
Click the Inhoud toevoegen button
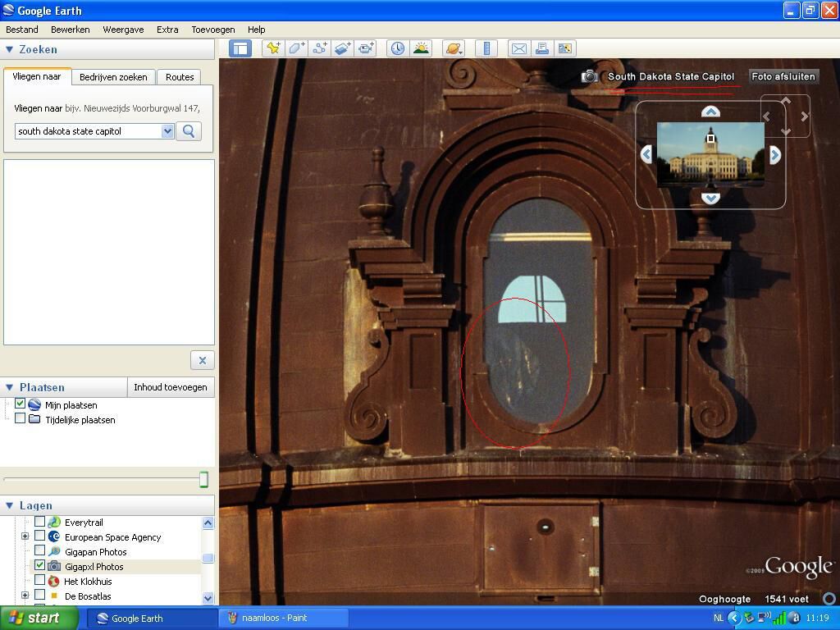coord(171,387)
